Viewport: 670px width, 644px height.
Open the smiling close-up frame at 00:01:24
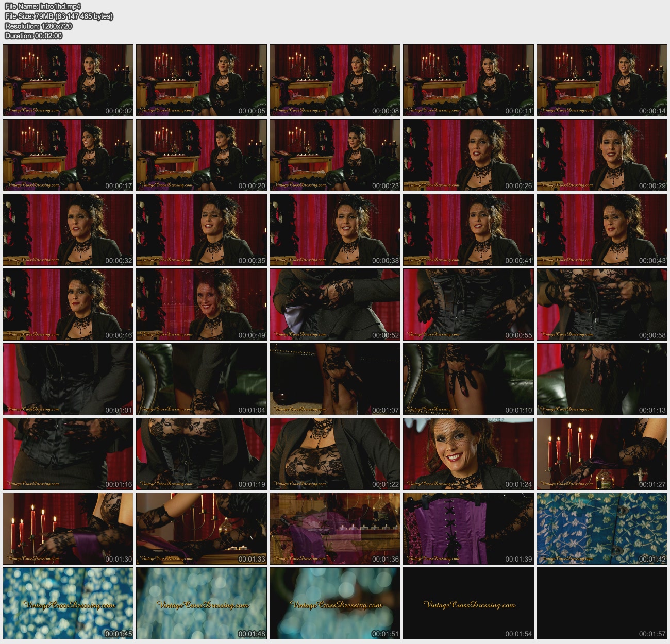tap(468, 454)
